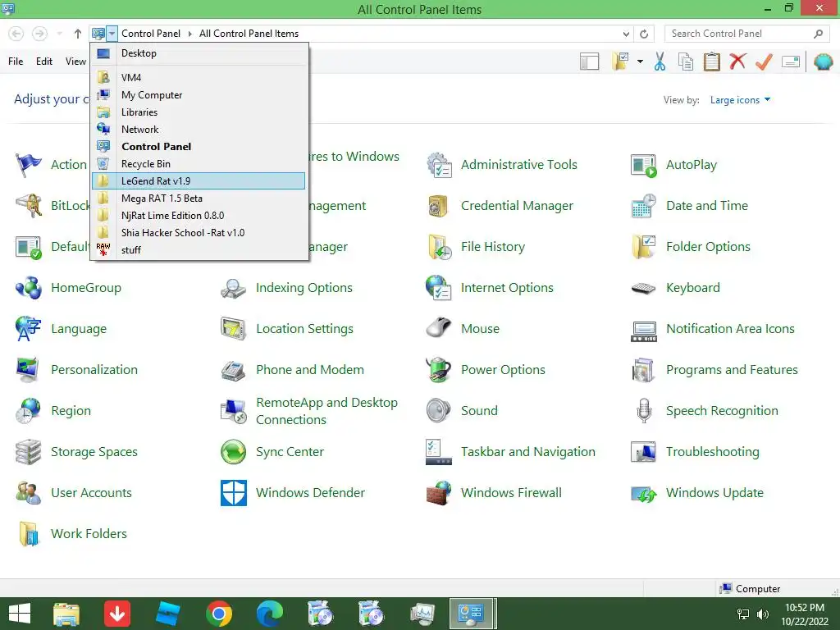
Task: Expand the View by Large icons dropdown
Action: point(740,99)
